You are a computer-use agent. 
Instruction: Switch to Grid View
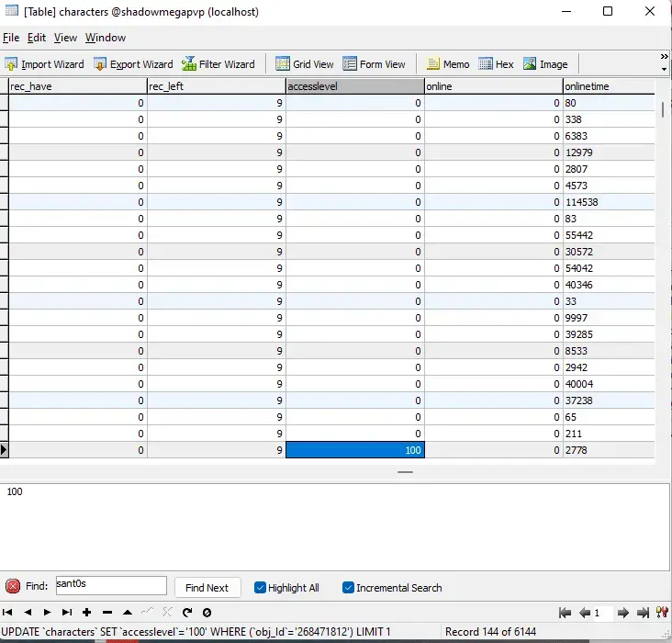(304, 64)
